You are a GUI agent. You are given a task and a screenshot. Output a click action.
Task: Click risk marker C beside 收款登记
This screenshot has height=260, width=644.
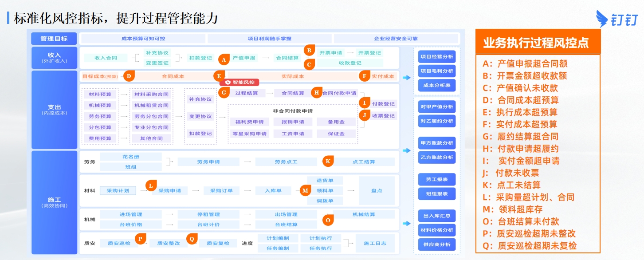point(309,64)
